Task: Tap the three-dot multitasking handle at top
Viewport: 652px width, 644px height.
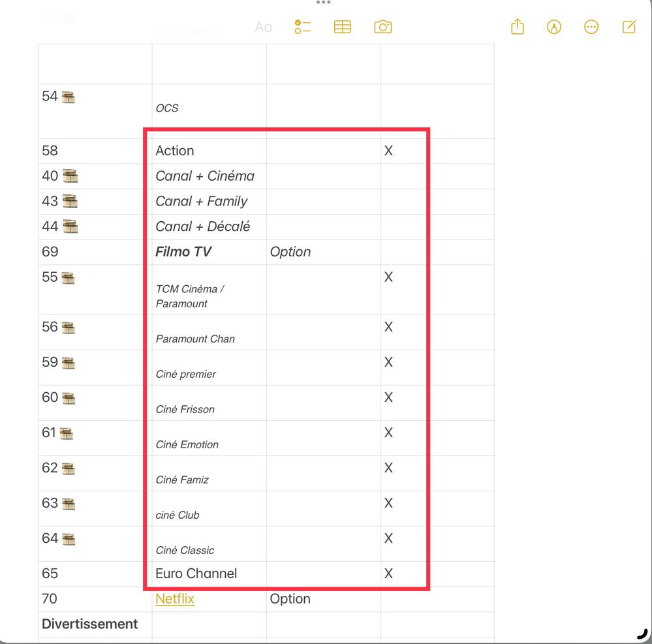Action: pyautogui.click(x=323, y=3)
